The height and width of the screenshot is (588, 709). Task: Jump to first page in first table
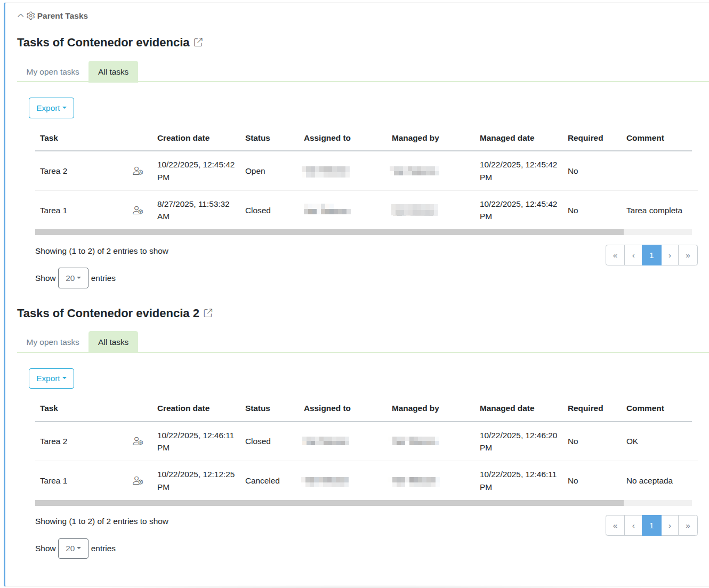[x=615, y=255]
